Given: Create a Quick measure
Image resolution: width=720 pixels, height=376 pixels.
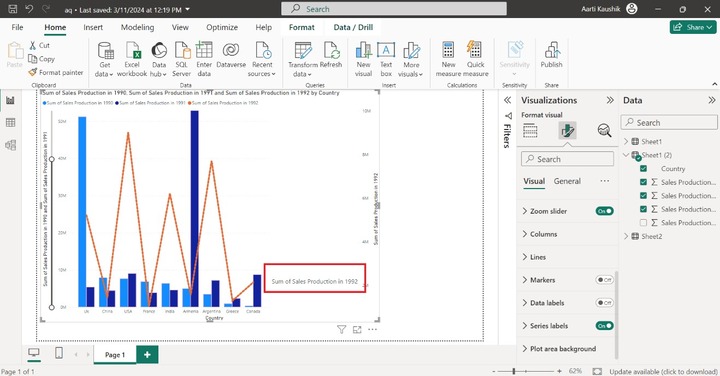Looking at the screenshot, I should pyautogui.click(x=475, y=59).
